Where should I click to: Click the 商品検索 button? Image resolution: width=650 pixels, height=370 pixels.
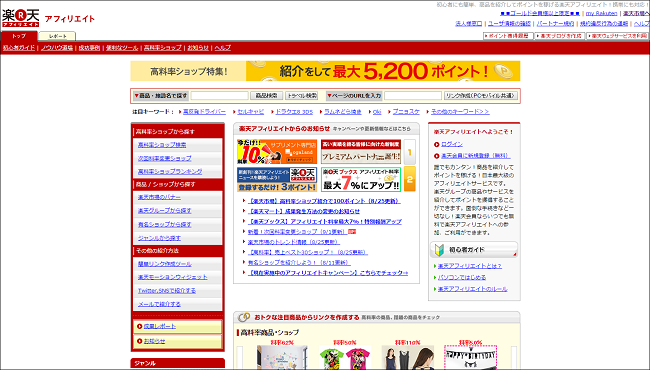click(x=266, y=96)
